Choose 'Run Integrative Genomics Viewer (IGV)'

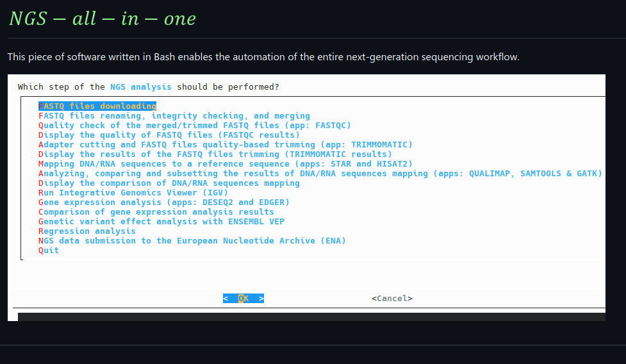click(133, 193)
